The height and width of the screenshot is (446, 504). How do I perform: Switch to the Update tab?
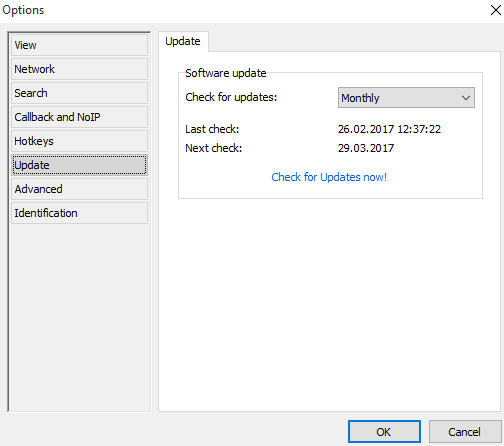click(183, 41)
